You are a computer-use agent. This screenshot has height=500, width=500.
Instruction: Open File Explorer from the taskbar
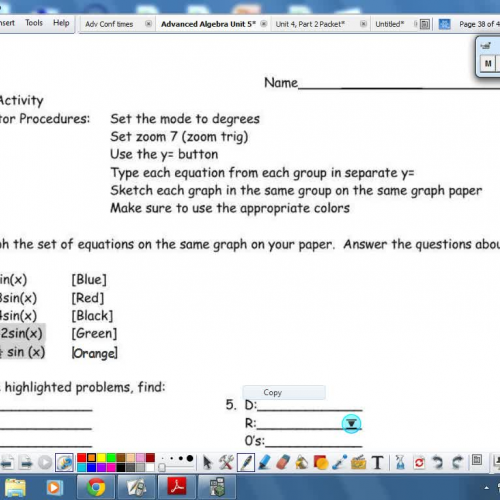coord(15,488)
